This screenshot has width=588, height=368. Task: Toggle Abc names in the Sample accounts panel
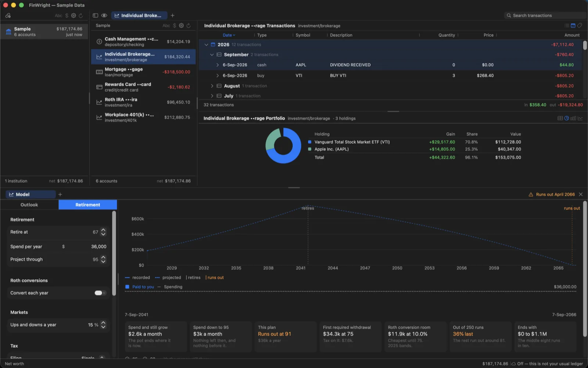tap(166, 25)
